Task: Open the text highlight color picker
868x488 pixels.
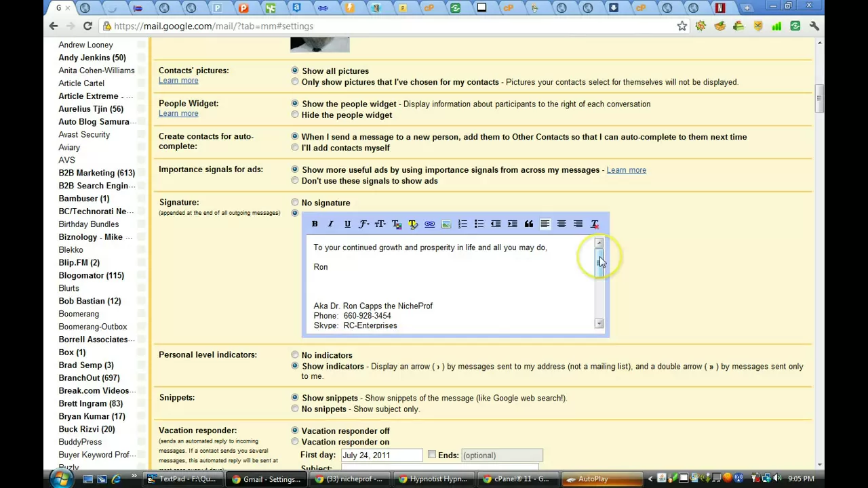Action: pyautogui.click(x=413, y=224)
